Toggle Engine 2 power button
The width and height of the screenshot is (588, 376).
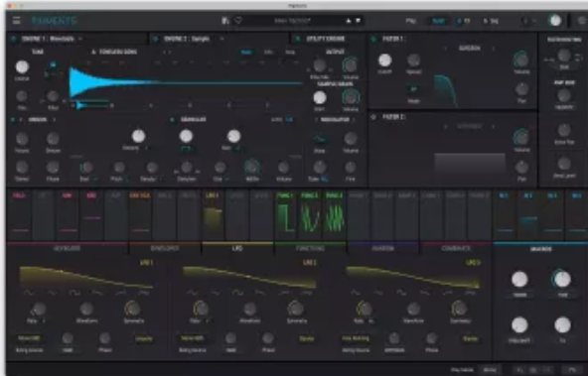click(x=156, y=39)
